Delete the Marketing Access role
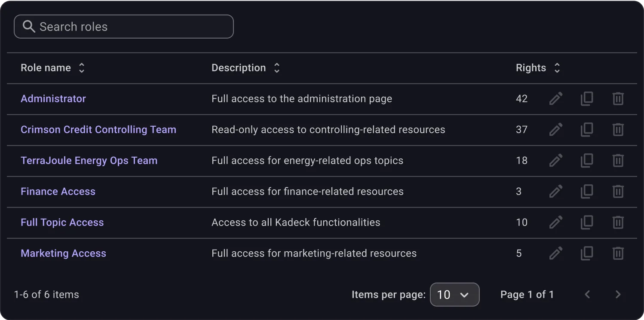 618,253
